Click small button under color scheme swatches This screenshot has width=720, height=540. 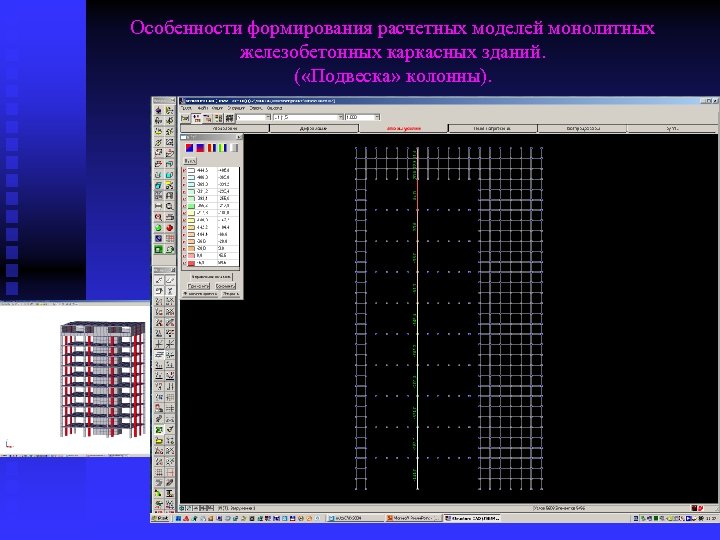(190, 161)
